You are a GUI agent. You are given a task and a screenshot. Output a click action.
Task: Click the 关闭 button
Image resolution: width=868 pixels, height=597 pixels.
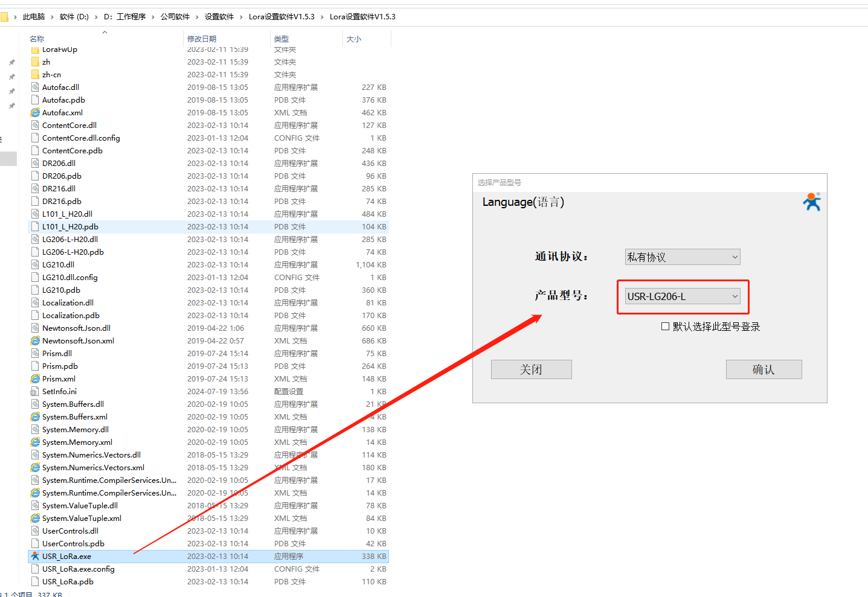pyautogui.click(x=531, y=369)
